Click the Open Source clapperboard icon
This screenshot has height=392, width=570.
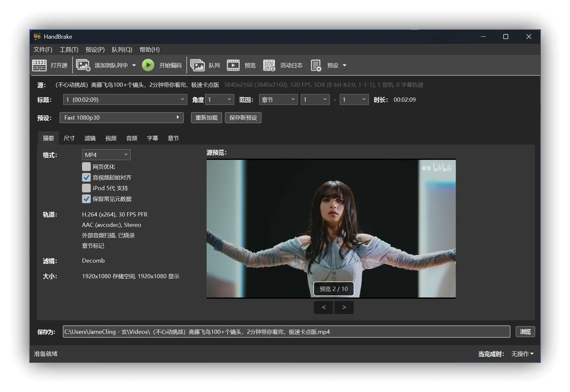(39, 65)
